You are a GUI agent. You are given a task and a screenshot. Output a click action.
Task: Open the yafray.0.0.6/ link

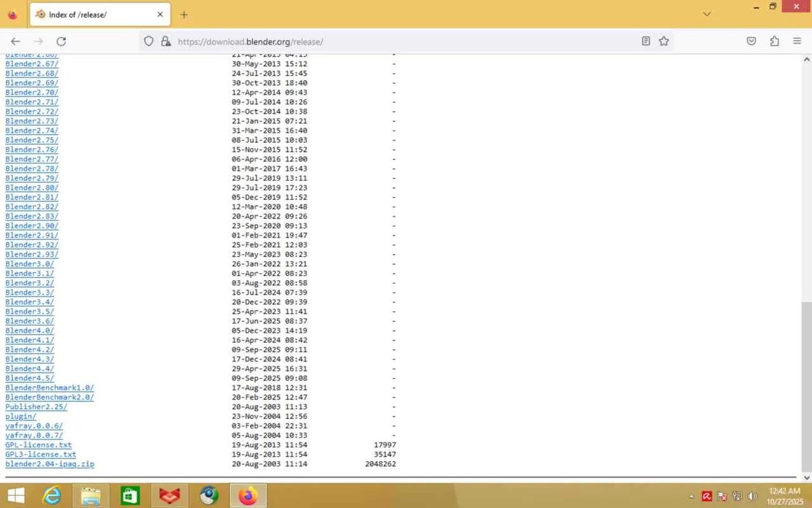pyautogui.click(x=34, y=426)
